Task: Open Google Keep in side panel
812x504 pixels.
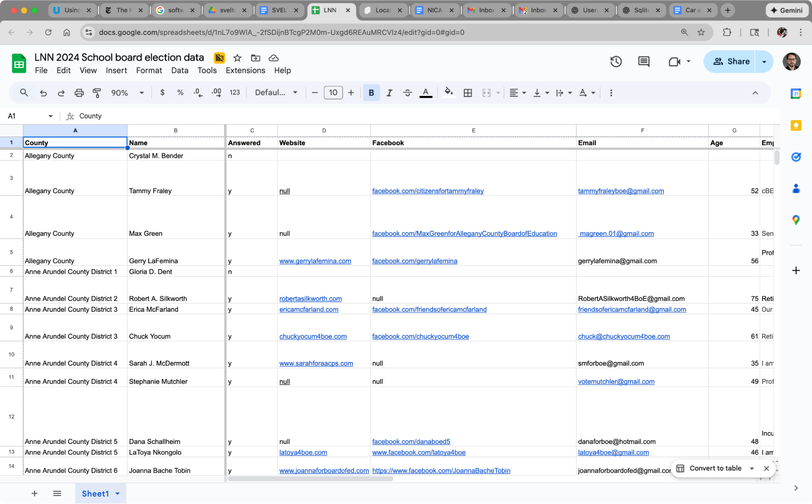Action: pyautogui.click(x=796, y=125)
